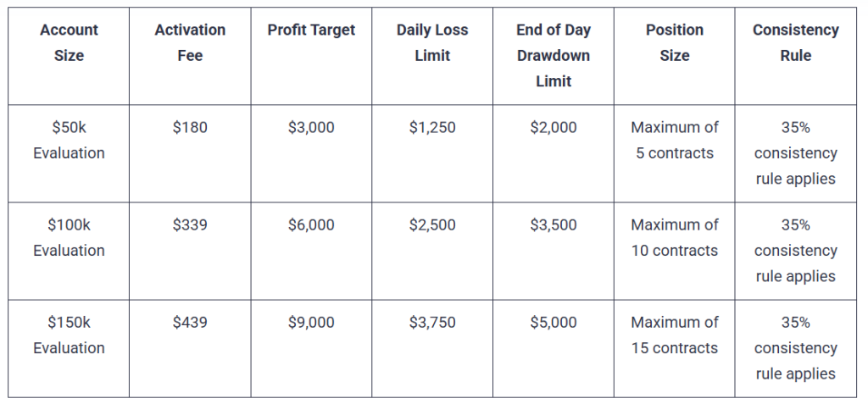Click the Consistency Rule column header
Viewport: 868px width, 404px height.
[795, 42]
